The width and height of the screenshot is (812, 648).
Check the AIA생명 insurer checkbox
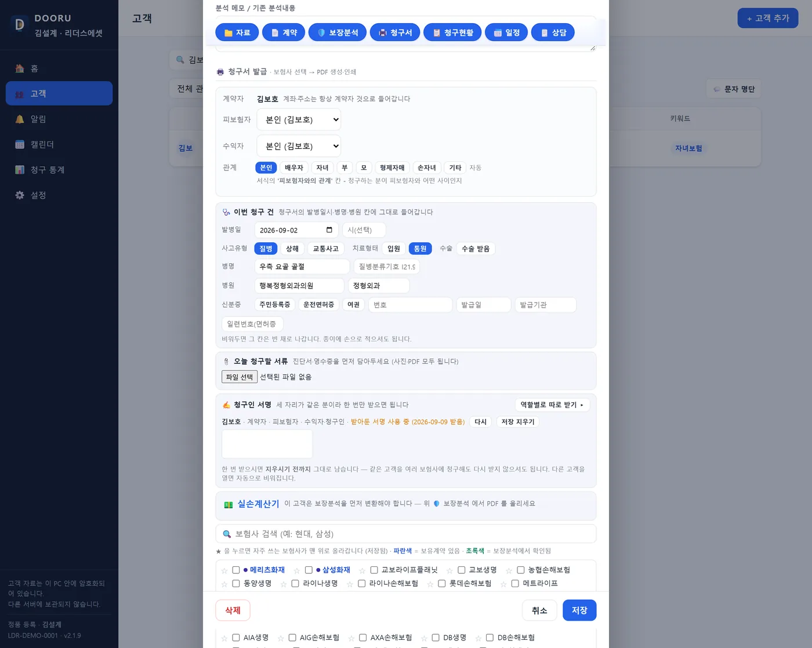point(236,638)
